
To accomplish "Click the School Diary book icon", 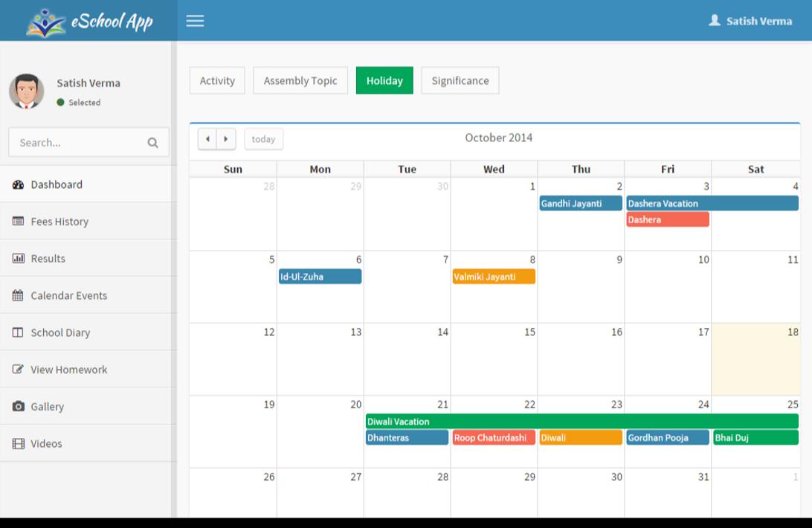I will [18, 332].
